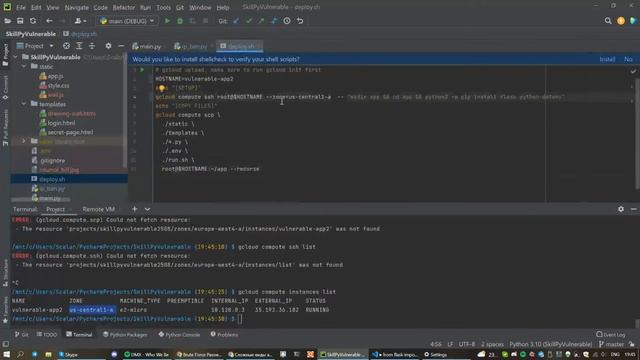The image size is (640, 360).
Task: Navigate back with the left arrow
Action: 49,21
